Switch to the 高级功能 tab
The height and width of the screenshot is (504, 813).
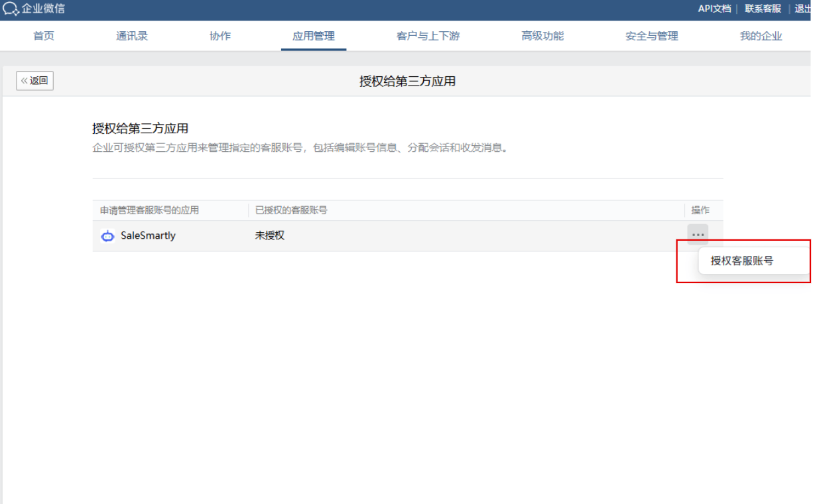tap(542, 36)
